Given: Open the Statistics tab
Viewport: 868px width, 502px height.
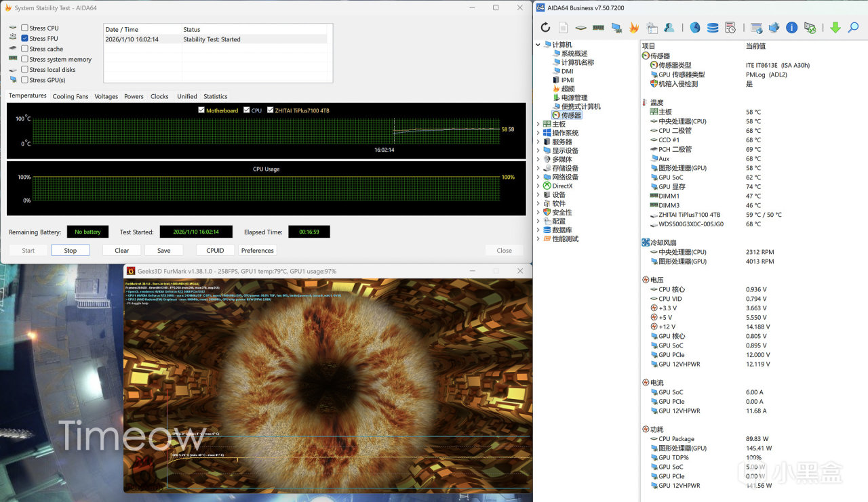Looking at the screenshot, I should pos(216,96).
